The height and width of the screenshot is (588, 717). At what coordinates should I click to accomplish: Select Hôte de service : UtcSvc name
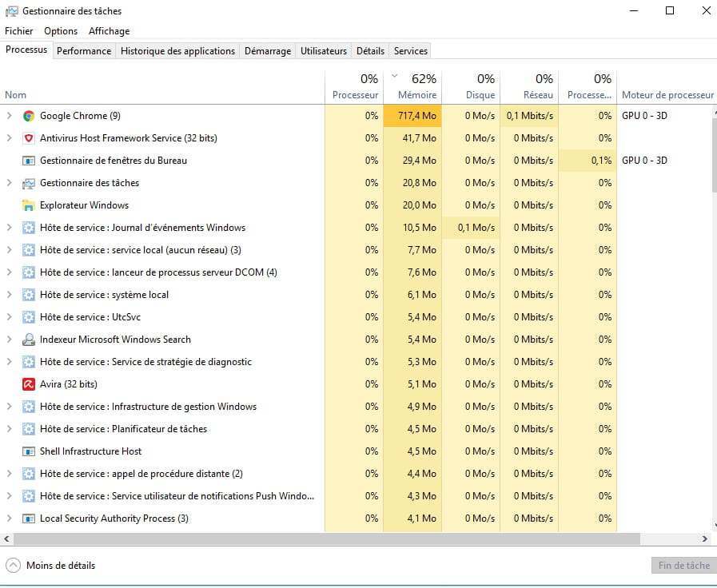tap(90, 317)
